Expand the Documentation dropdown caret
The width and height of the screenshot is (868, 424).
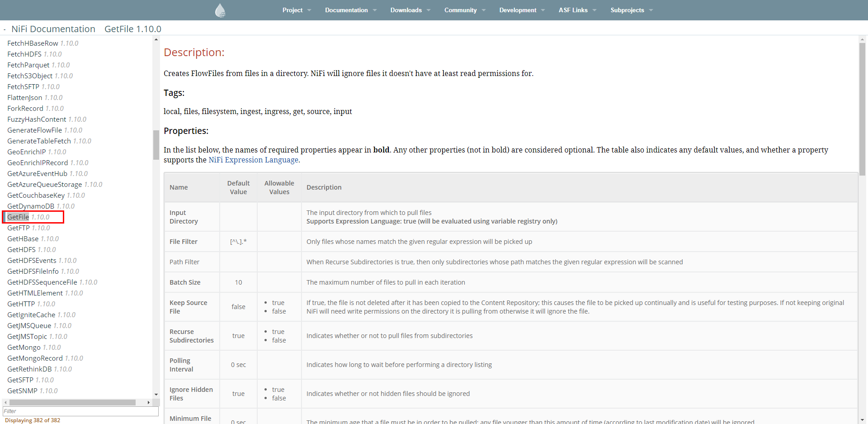click(375, 10)
